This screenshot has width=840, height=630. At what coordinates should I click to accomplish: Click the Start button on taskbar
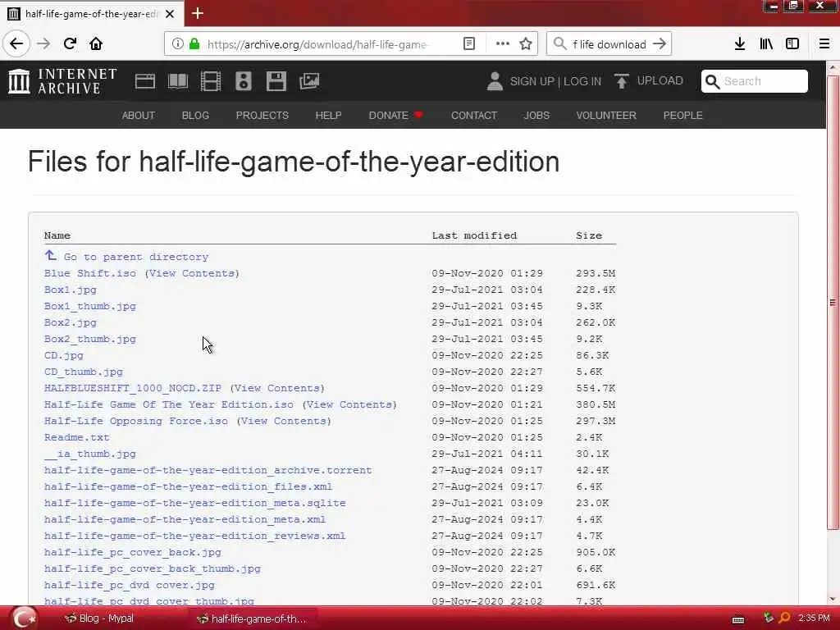[24, 619]
